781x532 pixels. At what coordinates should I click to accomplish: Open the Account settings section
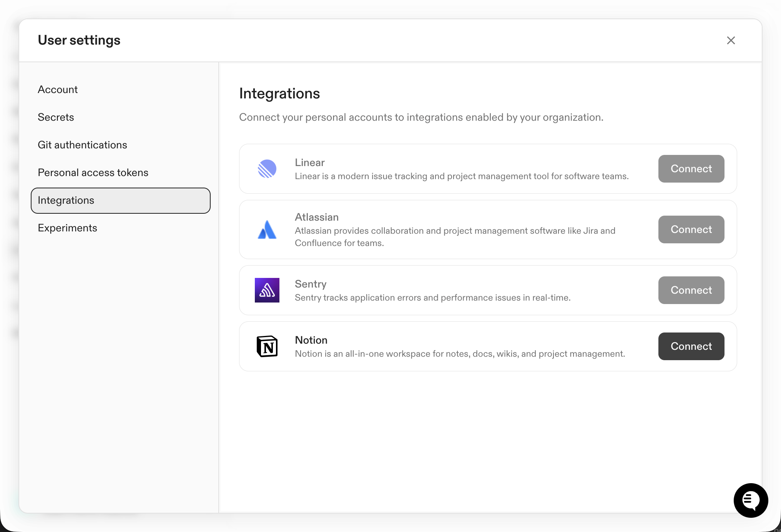pos(58,89)
